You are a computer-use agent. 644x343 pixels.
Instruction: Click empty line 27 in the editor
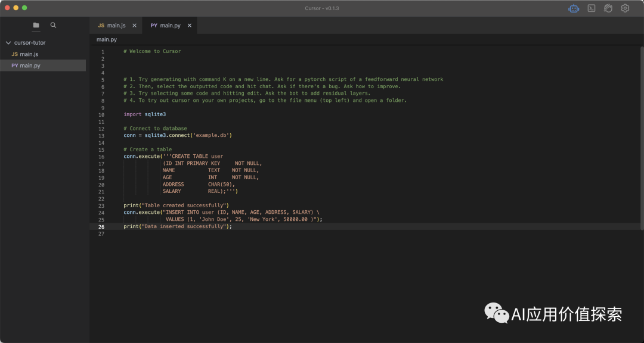pyautogui.click(x=366, y=234)
